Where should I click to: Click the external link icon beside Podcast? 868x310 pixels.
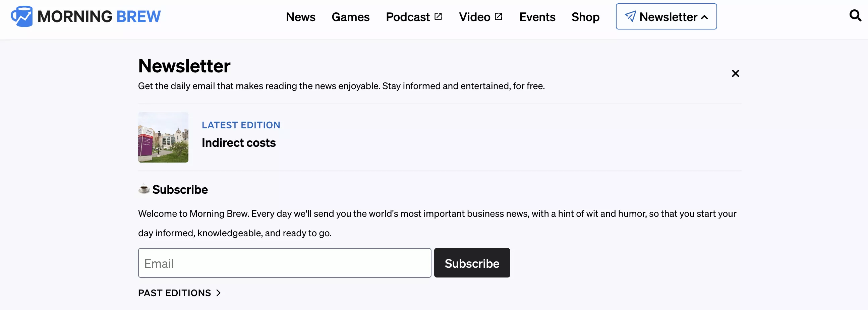[438, 16]
